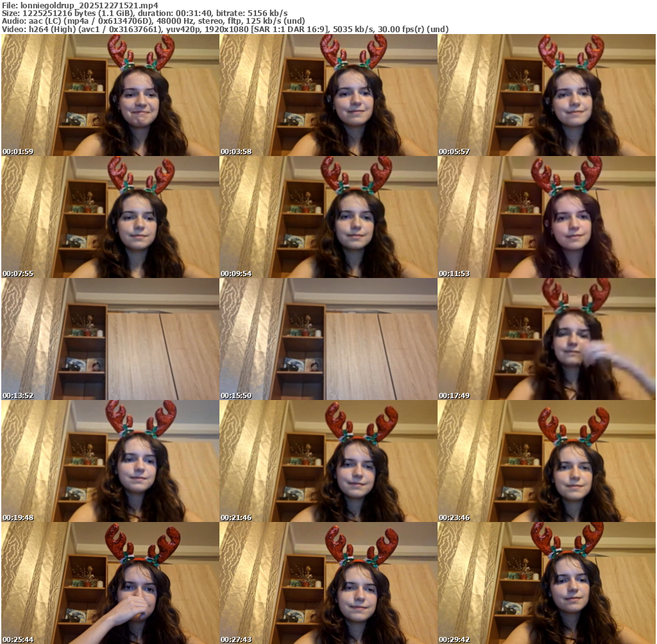This screenshot has height=644, width=657.
Task: Open the hand-over-mouth frame at 00:25:44
Action: (x=110, y=583)
